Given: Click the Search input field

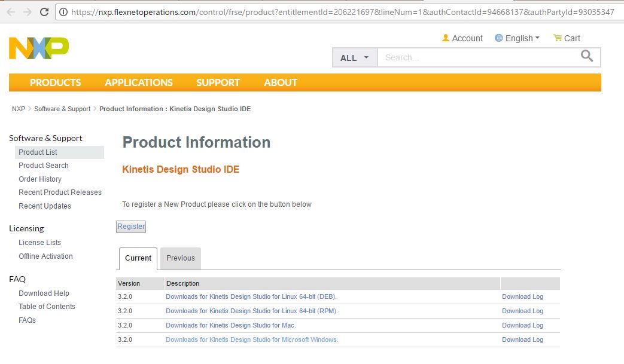Looking at the screenshot, I should [477, 57].
